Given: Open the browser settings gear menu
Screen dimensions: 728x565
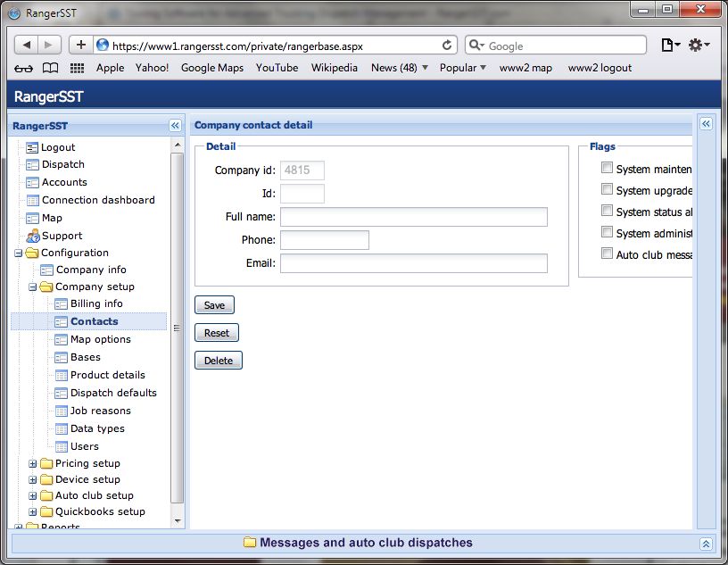Looking at the screenshot, I should (699, 45).
